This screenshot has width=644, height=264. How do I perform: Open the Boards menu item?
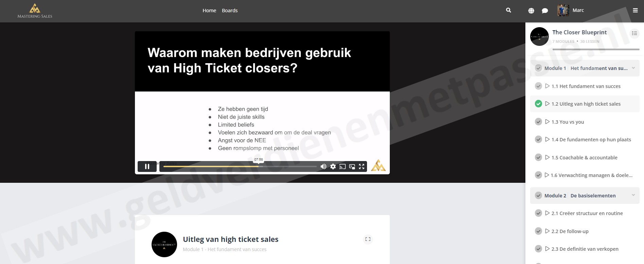(x=230, y=11)
